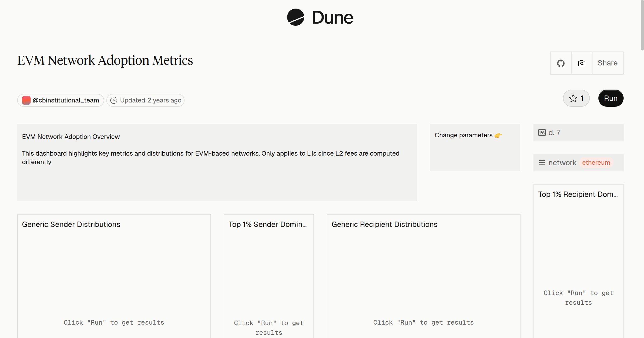This screenshot has width=644, height=338.
Task: Click the list icon beside network
Action: pos(542,163)
